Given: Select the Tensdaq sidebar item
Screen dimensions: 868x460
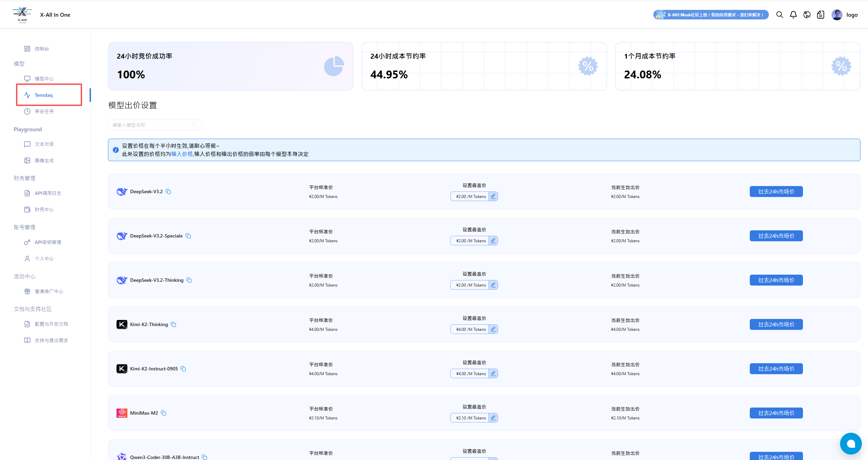Looking at the screenshot, I should point(44,95).
